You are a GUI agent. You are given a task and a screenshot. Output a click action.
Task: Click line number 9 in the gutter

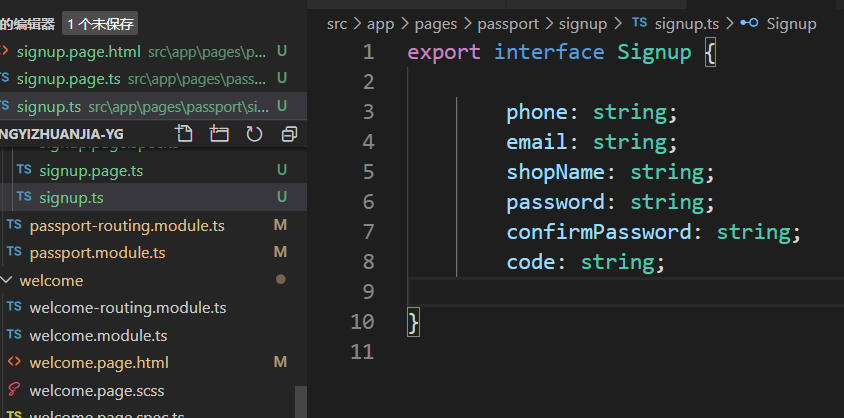[x=368, y=292]
